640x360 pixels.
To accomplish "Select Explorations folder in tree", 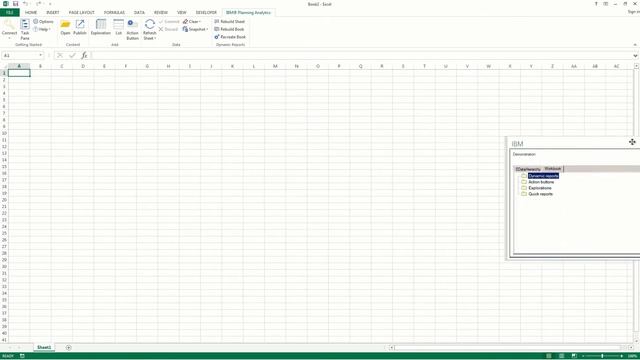I will (540, 188).
